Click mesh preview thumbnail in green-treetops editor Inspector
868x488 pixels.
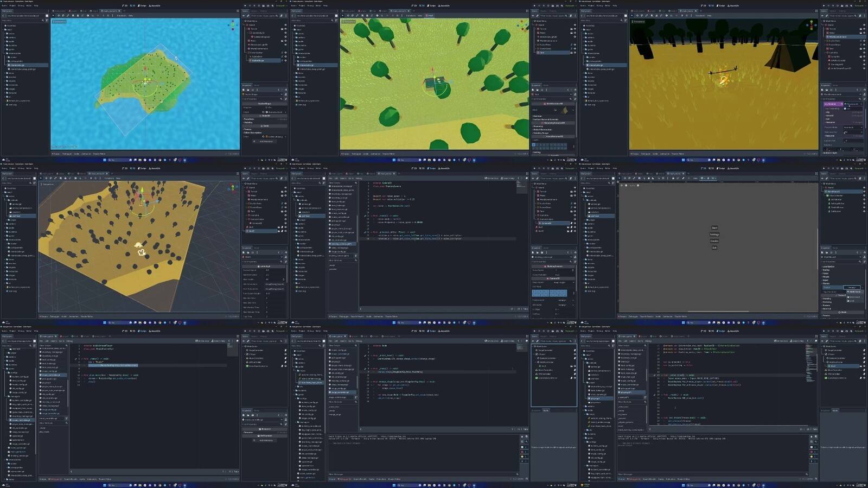[x=565, y=110]
